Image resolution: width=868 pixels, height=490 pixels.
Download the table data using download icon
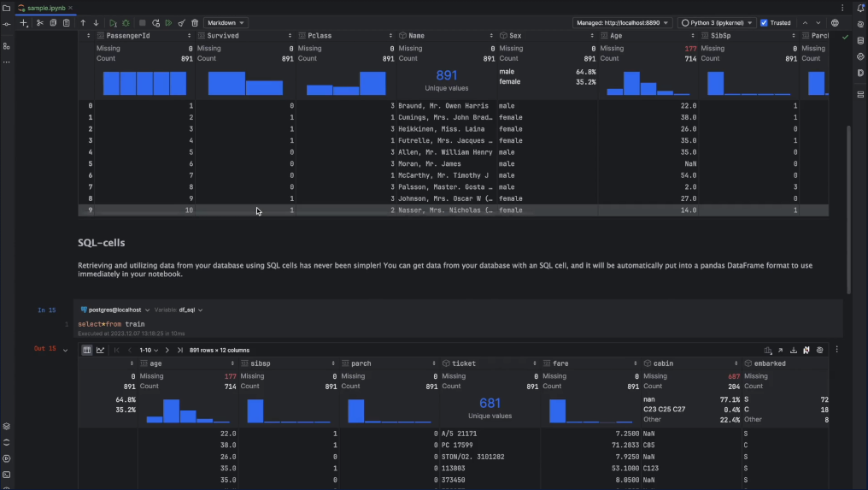click(x=794, y=351)
